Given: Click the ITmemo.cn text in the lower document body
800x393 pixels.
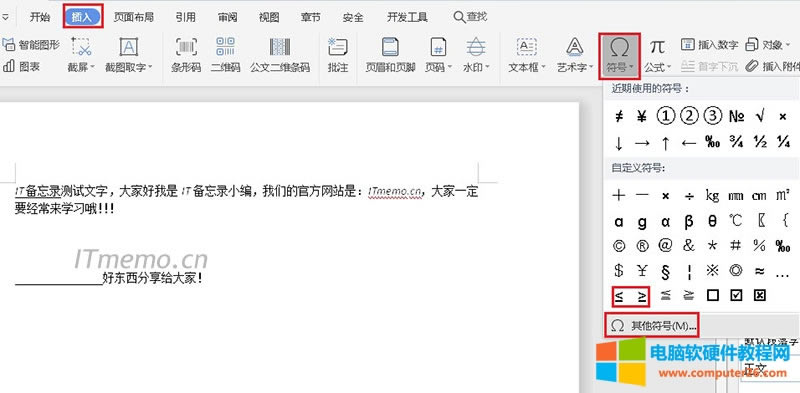Looking at the screenshot, I should [x=141, y=259].
